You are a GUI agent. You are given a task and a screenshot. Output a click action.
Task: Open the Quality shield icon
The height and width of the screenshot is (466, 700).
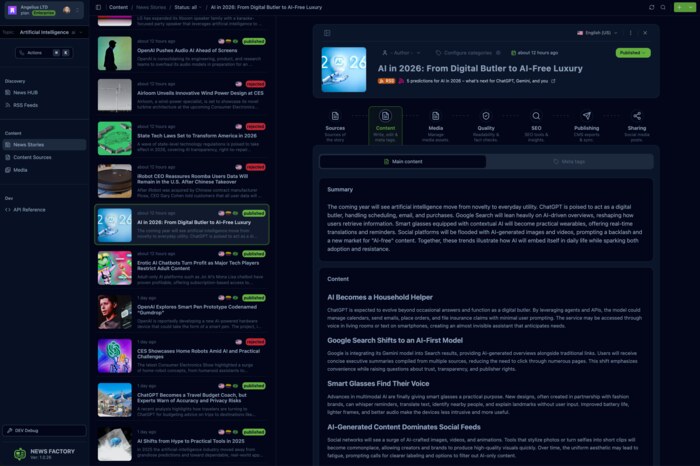coord(486,116)
